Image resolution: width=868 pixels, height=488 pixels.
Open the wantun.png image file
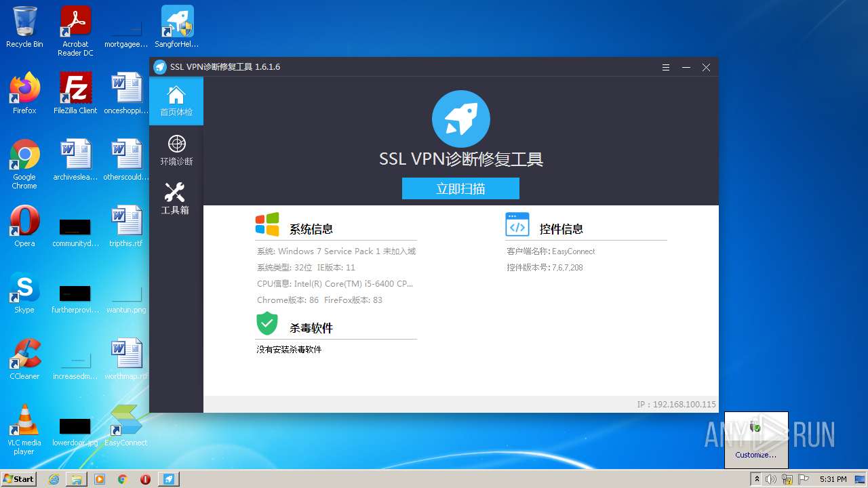point(126,298)
